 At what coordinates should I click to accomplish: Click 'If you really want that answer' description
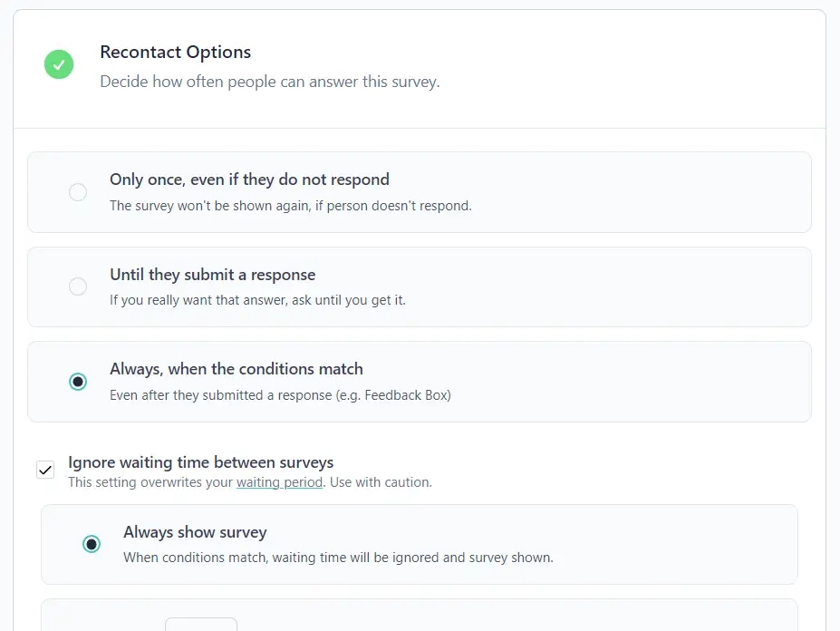coord(257,300)
